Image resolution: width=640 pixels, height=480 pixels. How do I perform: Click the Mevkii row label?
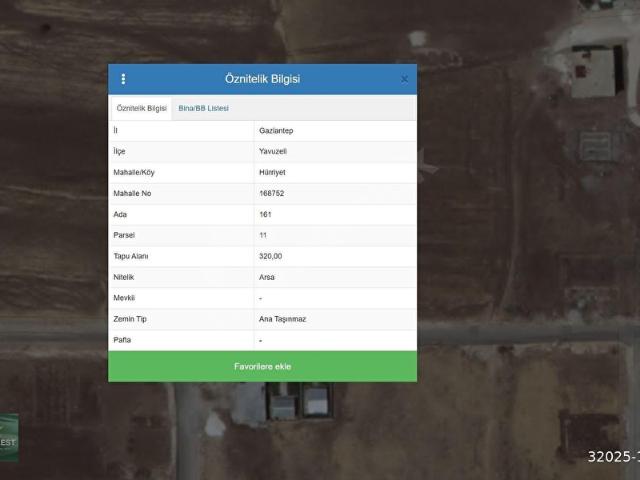pos(124,298)
